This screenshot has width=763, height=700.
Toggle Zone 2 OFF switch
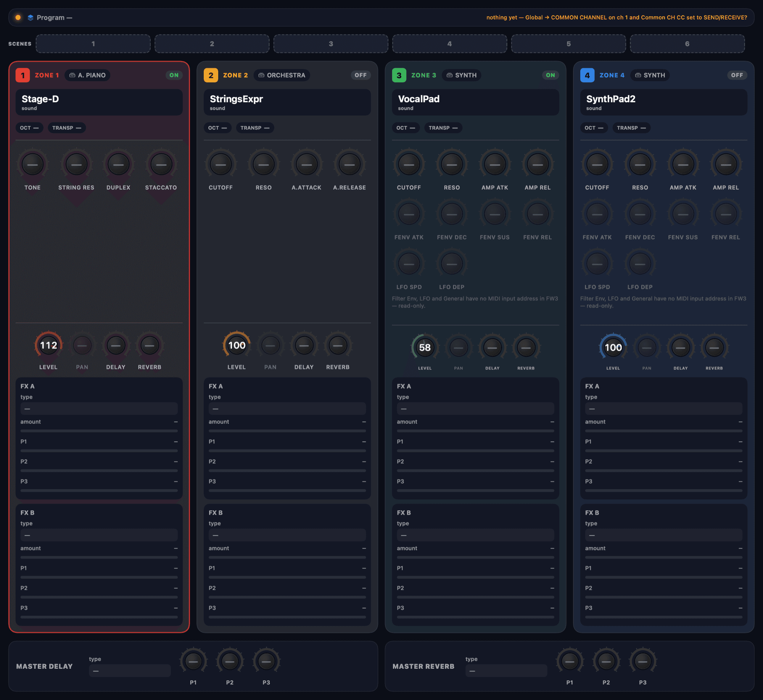pyautogui.click(x=361, y=75)
